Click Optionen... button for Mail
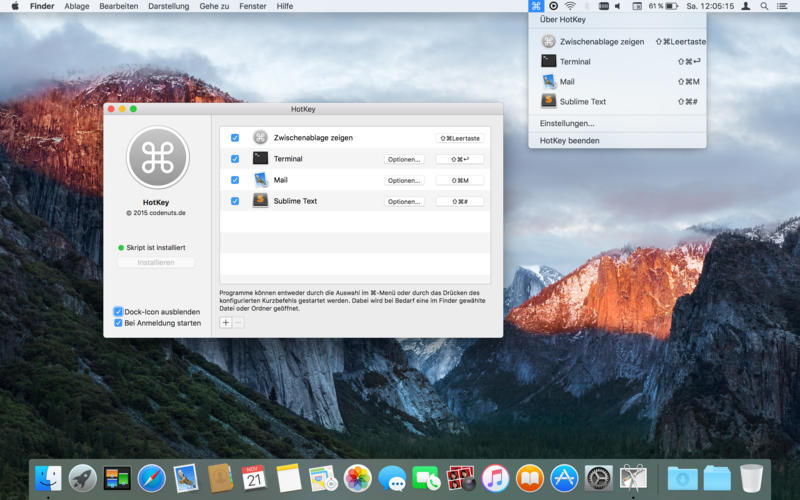This screenshot has width=800, height=500. pos(404,180)
